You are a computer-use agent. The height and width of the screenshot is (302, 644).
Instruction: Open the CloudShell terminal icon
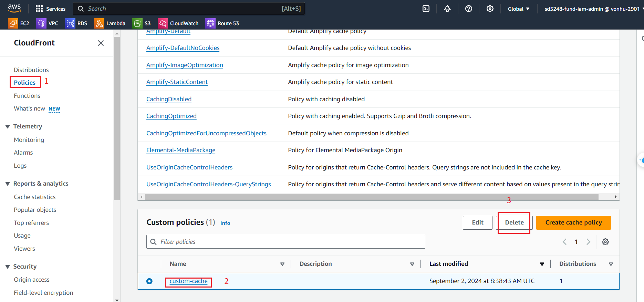pyautogui.click(x=426, y=9)
